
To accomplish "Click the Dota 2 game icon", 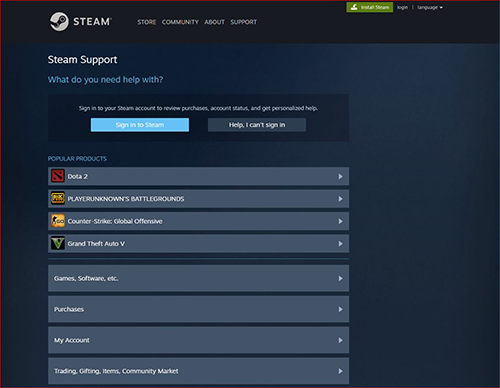I will pos(58,176).
